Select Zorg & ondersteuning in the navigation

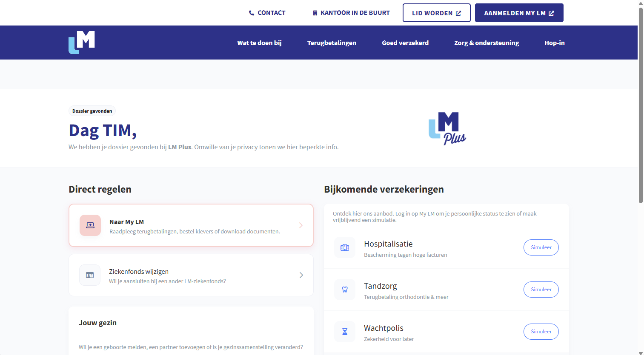click(x=487, y=43)
